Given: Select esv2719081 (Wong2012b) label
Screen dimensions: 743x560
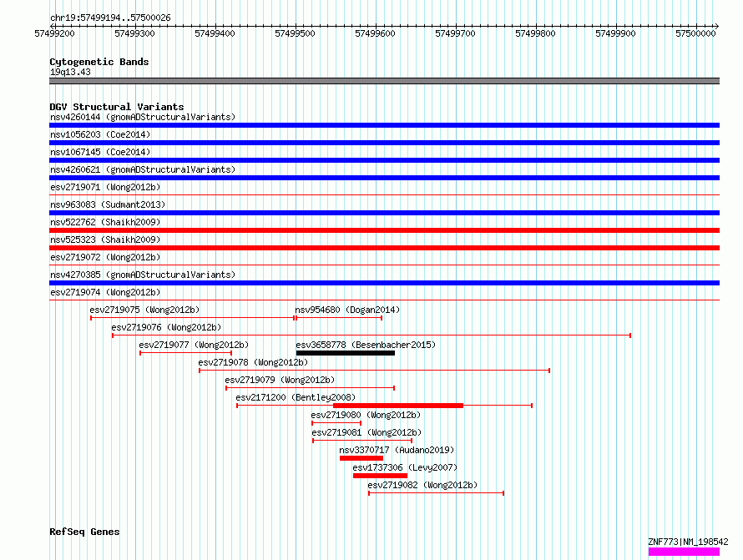Looking at the screenshot, I should click(x=366, y=432).
